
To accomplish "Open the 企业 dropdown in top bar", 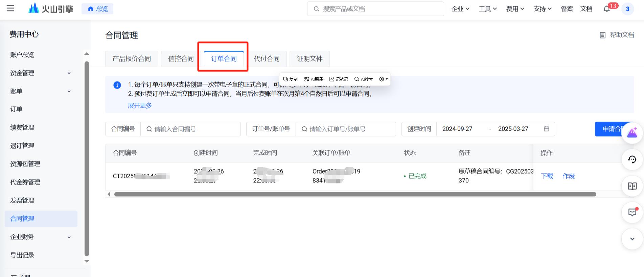I will tap(460, 9).
